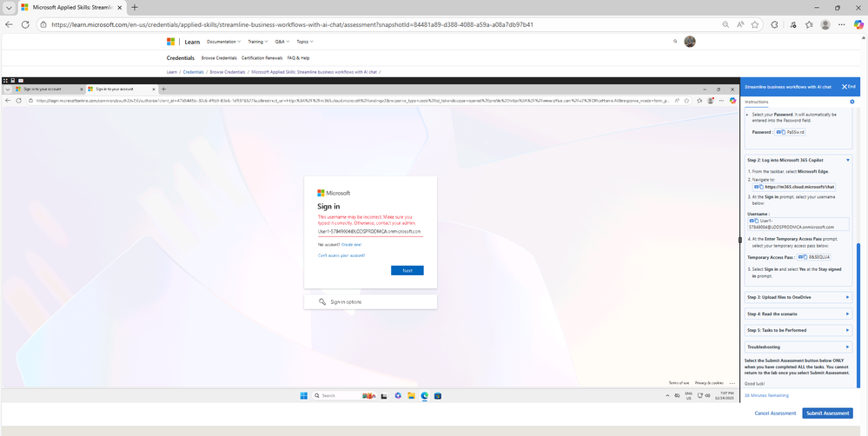868x436 pixels.
Task: Open lab settings gear icon
Action: point(852,102)
